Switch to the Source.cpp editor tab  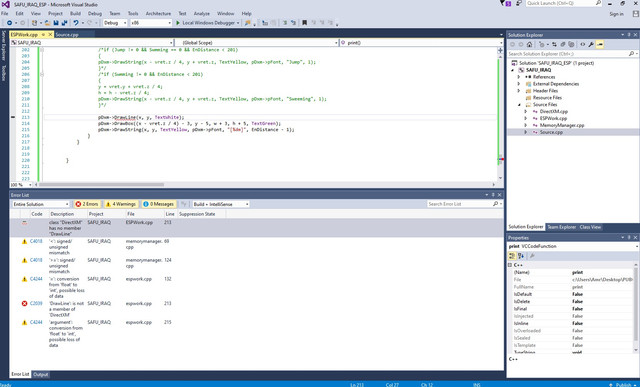67,35
